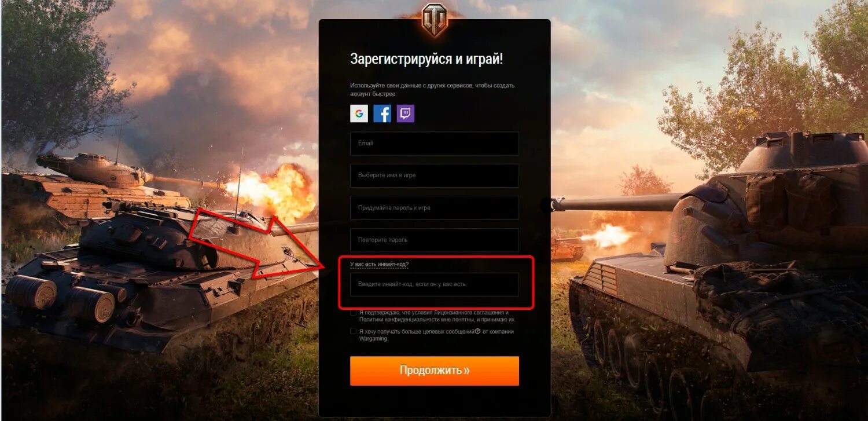Select the Выберите имя в игре field
Image resolution: width=868 pixels, height=421 pixels.
coord(434,175)
